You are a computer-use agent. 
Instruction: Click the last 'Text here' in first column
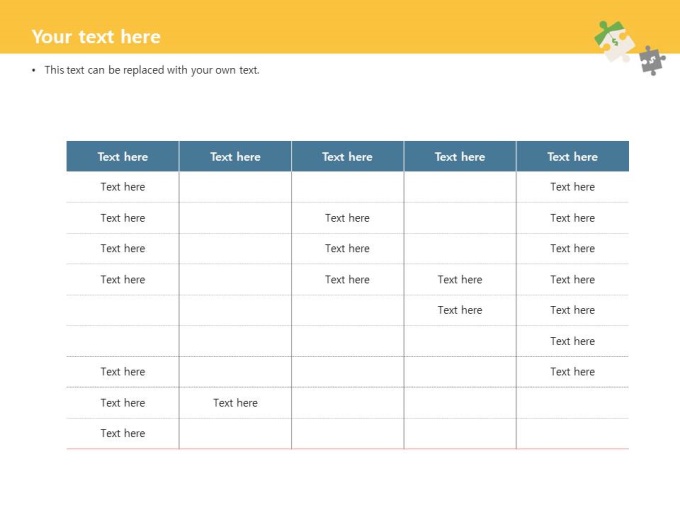coord(123,433)
